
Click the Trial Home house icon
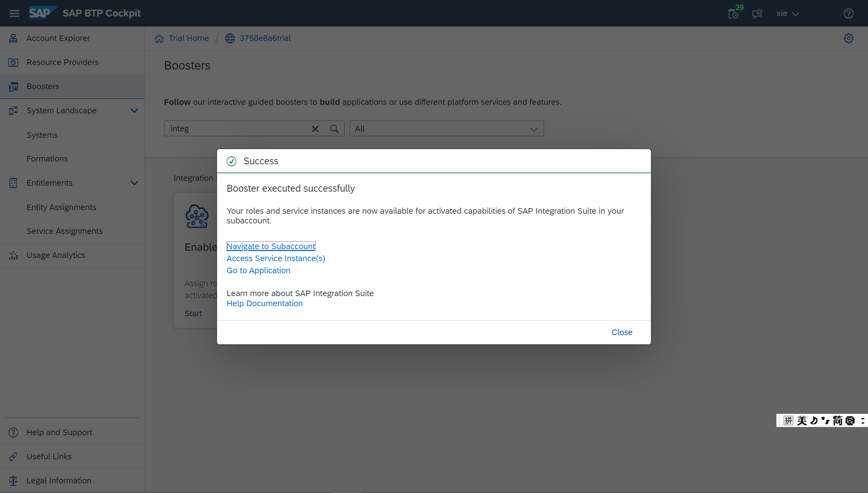coord(159,39)
